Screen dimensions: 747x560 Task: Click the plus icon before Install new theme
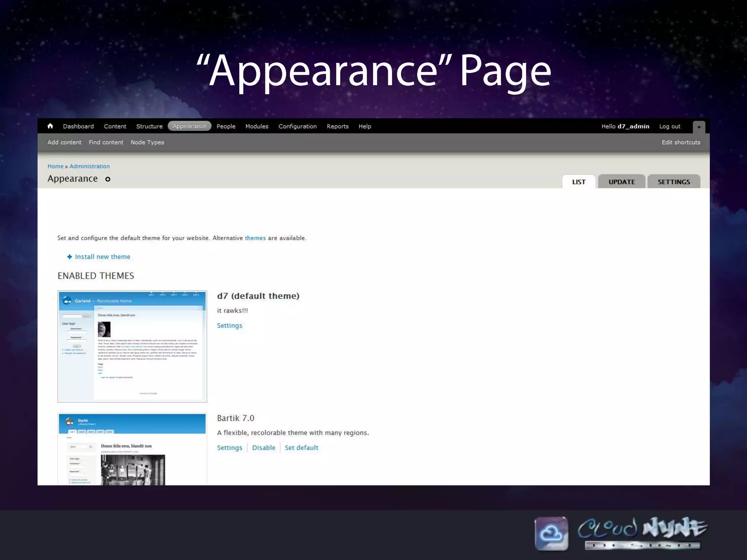(69, 257)
